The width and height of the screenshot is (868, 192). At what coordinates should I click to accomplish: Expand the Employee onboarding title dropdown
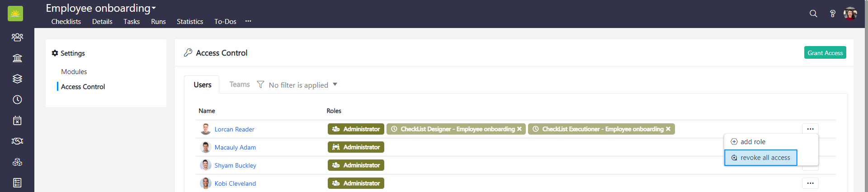coord(154,9)
